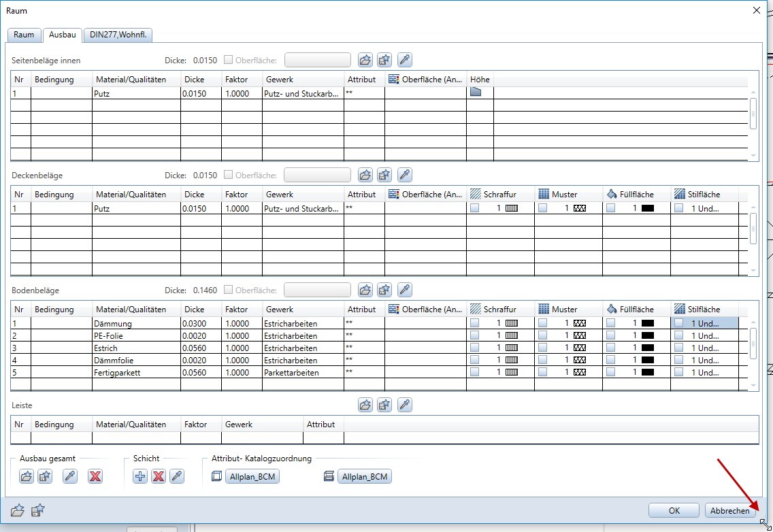The image size is (773, 532).
Task: Click Füllfläche black swatch in Deckenbeläge Putz row
Action: coord(648,208)
